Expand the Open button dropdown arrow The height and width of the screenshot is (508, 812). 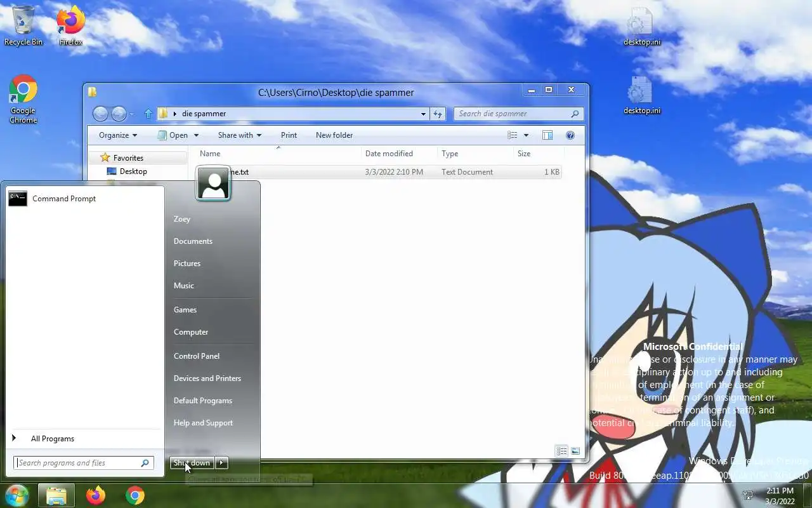click(196, 135)
